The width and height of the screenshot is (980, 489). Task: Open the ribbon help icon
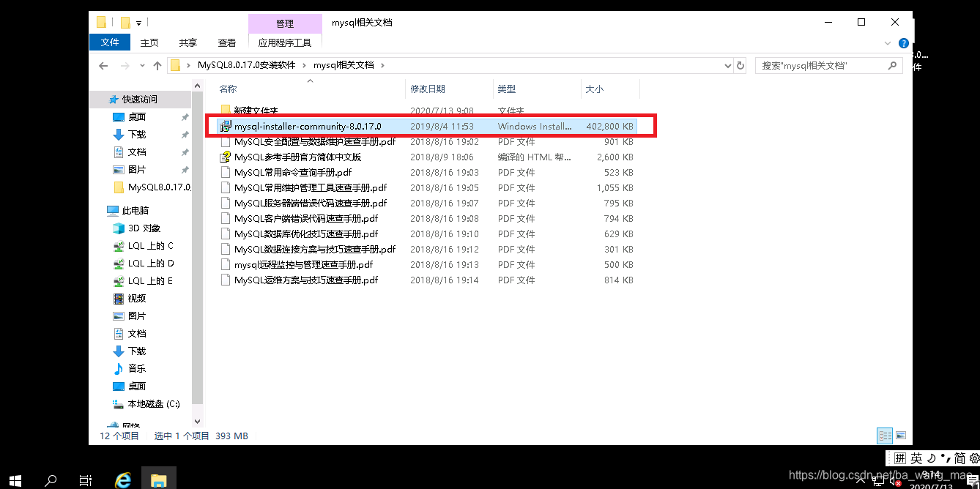(904, 43)
